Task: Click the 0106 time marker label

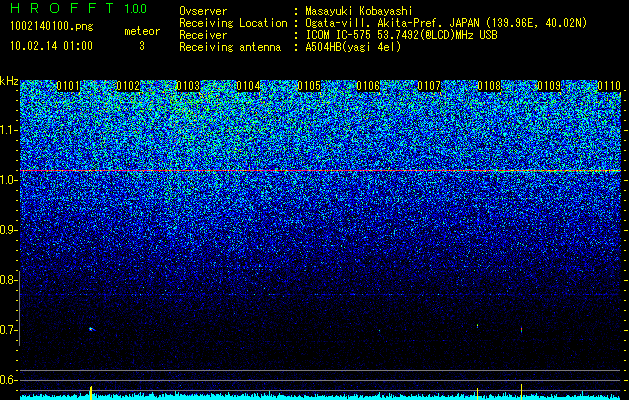Action: (368, 86)
